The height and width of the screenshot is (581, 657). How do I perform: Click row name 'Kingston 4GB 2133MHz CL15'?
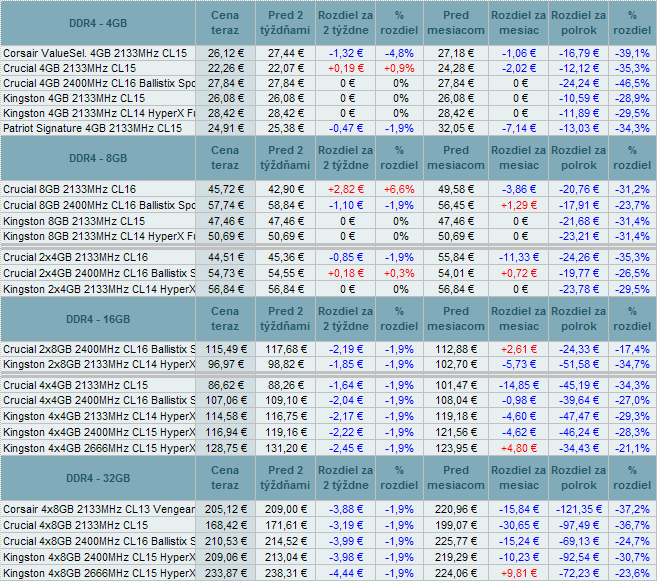74,98
